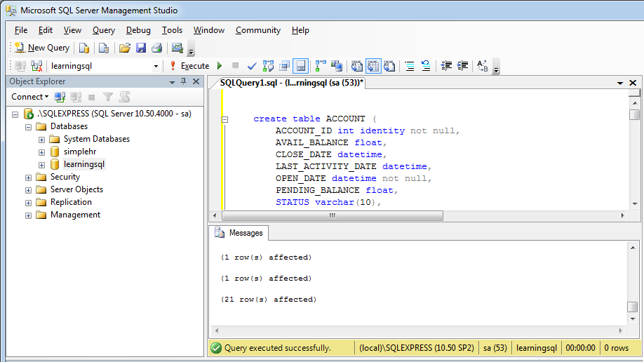Click the Open File folder icon

125,48
